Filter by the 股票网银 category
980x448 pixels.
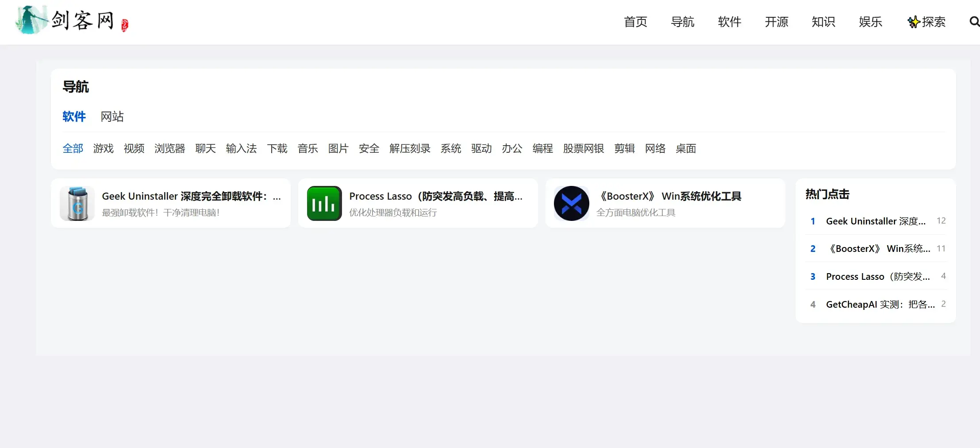pos(584,148)
